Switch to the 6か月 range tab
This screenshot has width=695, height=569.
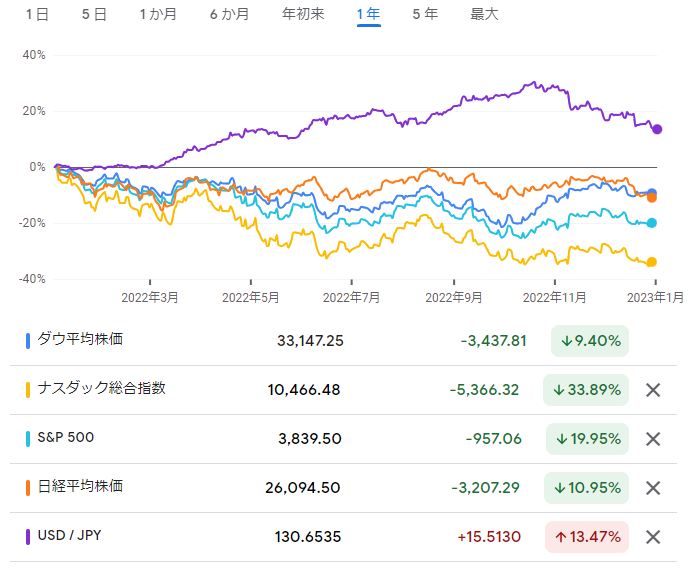point(230,14)
